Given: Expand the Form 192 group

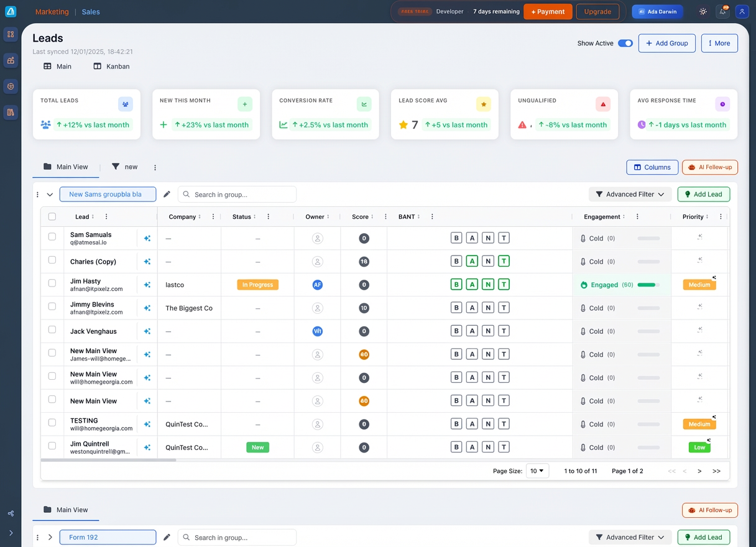Looking at the screenshot, I should pos(50,537).
